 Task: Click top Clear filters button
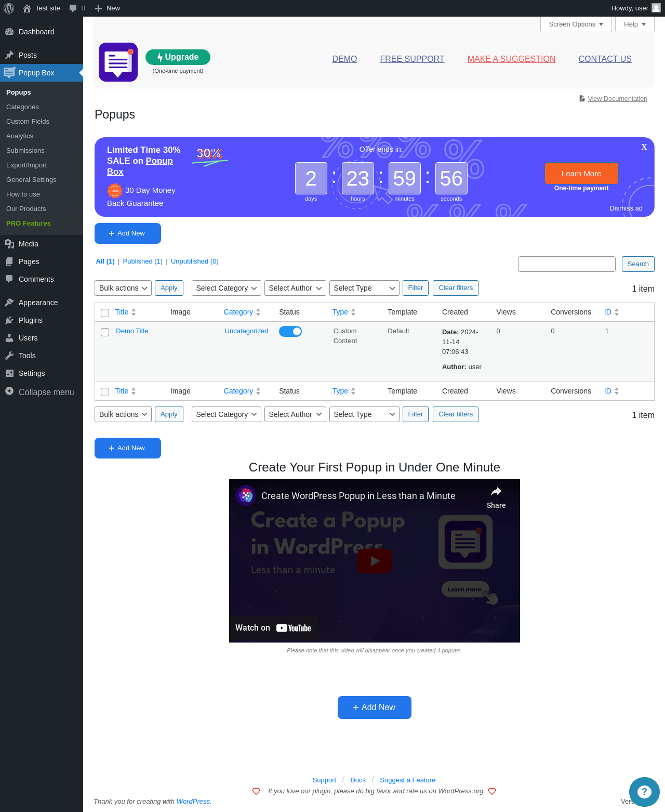[x=456, y=288]
